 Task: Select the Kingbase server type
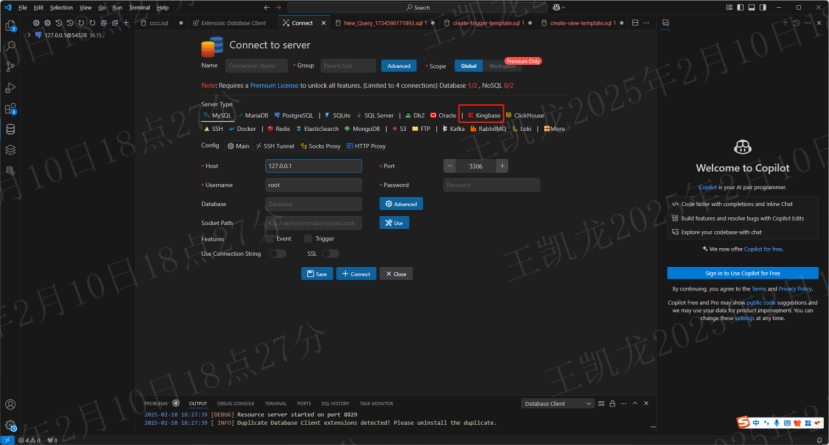tap(483, 115)
